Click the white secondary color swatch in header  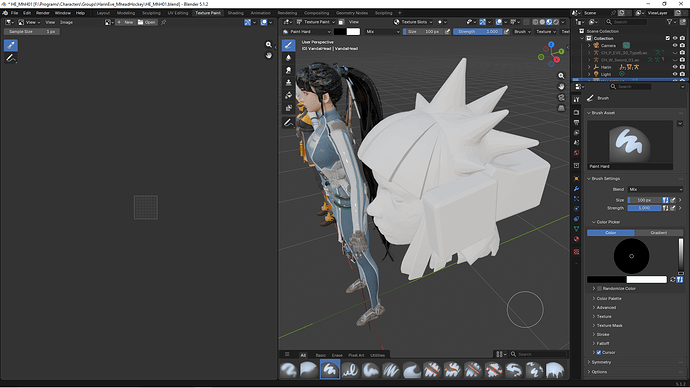click(x=353, y=32)
